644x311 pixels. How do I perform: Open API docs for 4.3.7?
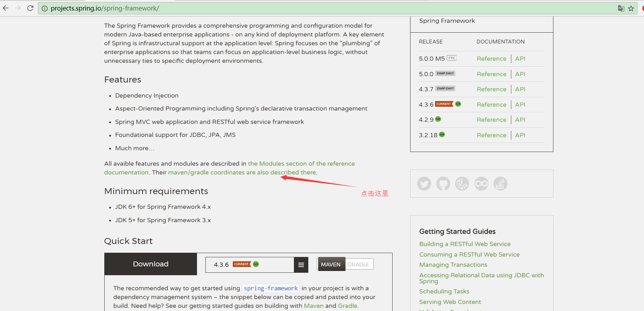(520, 89)
